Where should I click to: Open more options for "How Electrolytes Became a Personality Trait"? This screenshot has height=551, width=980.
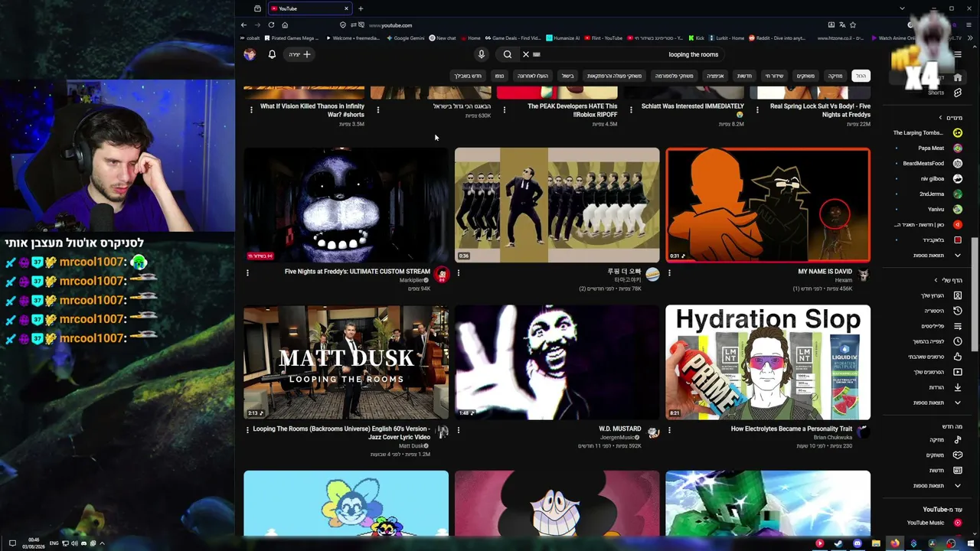669,430
